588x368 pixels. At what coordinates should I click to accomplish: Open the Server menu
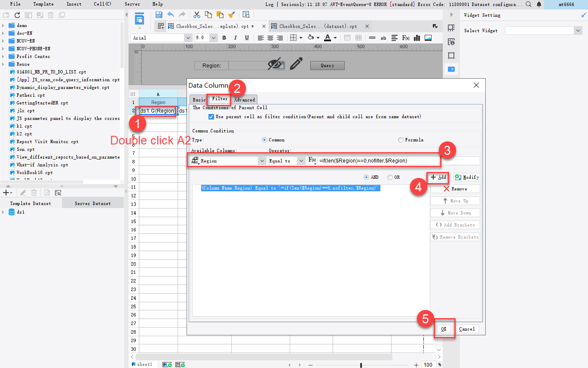pos(132,4)
